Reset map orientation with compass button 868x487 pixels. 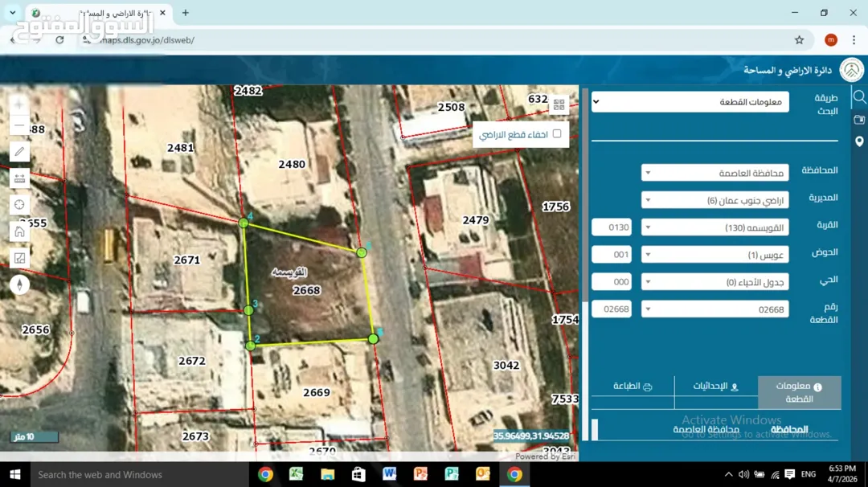[x=19, y=284]
